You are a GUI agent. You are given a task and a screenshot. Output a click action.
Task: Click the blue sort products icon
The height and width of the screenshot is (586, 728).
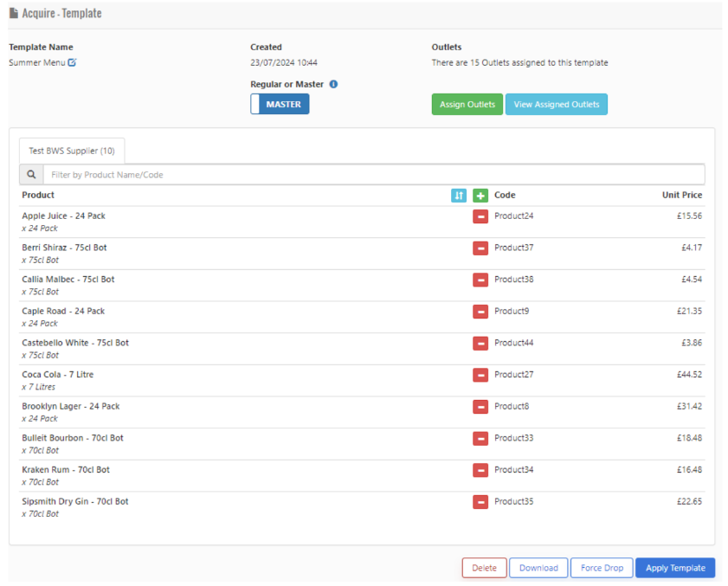(459, 196)
